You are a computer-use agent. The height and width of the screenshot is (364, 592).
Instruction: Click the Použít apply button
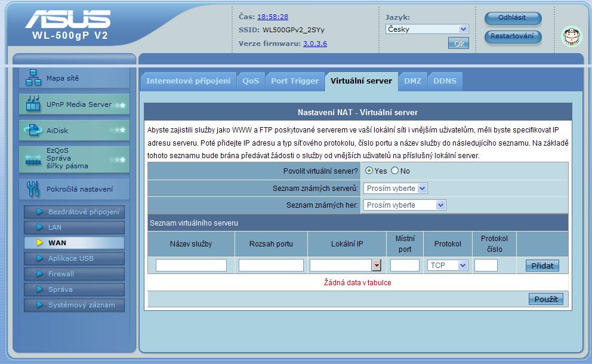tap(546, 299)
